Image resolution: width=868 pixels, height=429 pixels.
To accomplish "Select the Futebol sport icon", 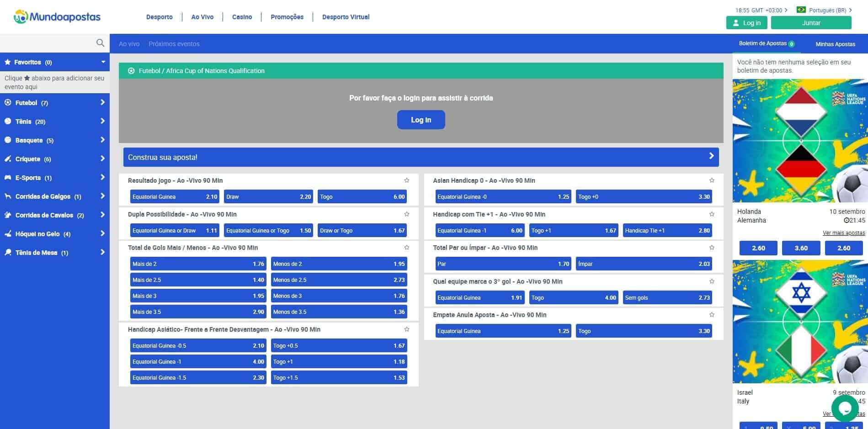I will [7, 103].
